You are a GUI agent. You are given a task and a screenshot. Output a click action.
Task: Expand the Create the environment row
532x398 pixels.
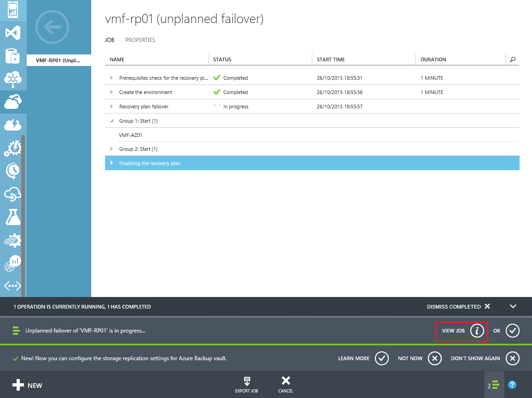(112, 92)
